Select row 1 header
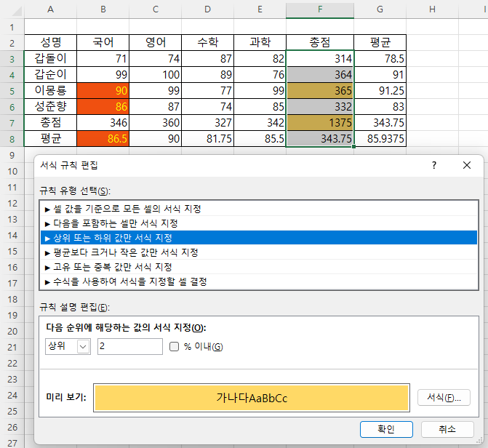Screen dimensions: 488x448 (12, 27)
